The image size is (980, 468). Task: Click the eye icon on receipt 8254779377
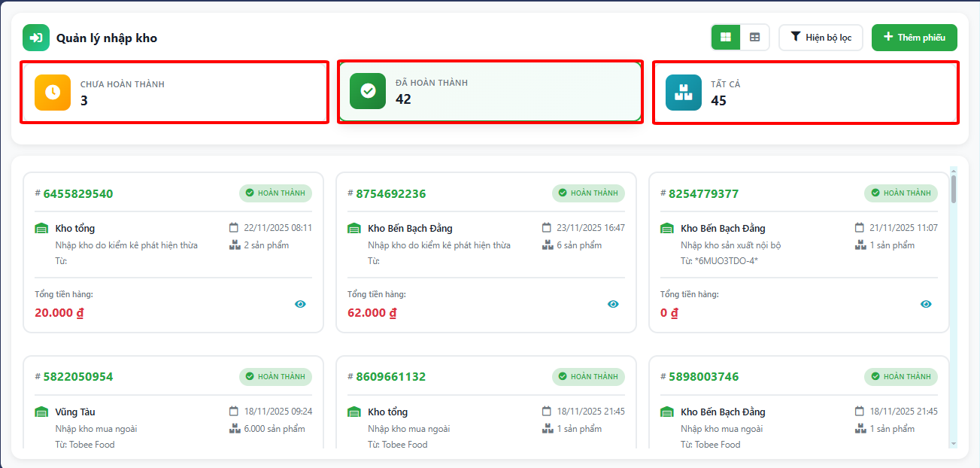coord(926,304)
